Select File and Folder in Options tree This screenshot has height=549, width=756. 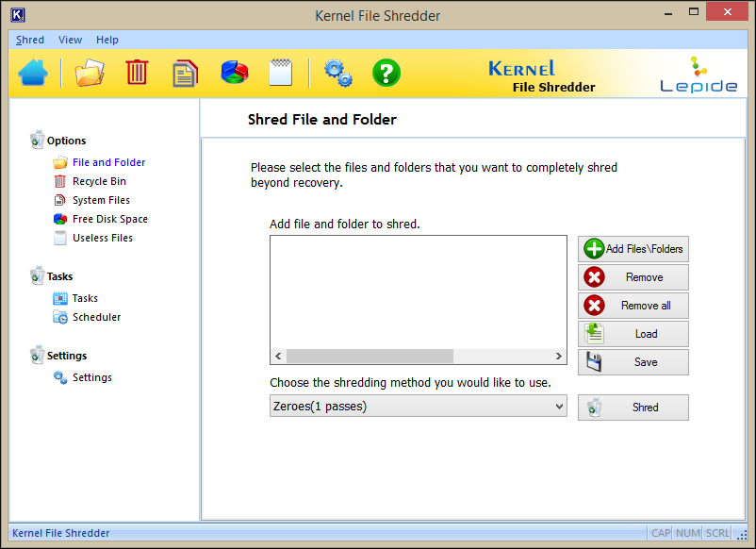[109, 162]
